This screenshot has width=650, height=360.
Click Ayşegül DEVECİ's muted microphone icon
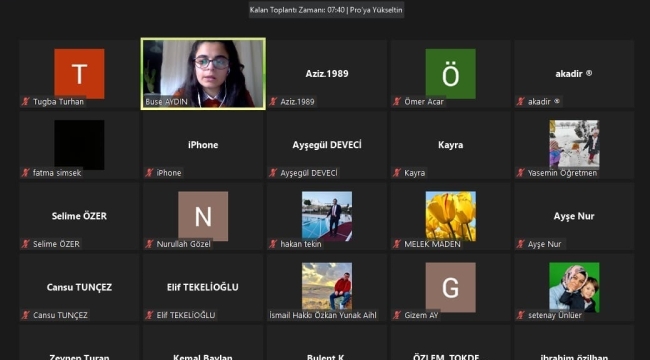tap(273, 173)
